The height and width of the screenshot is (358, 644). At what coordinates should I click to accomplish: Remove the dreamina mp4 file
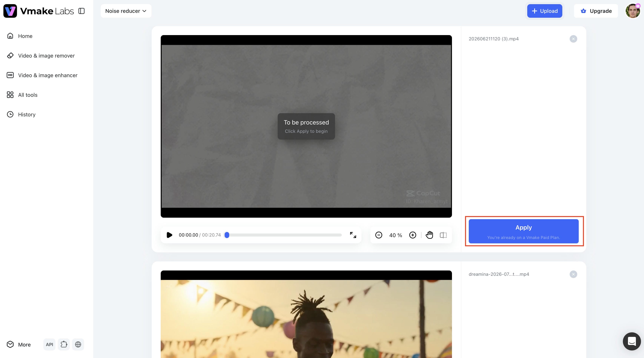[x=573, y=274]
